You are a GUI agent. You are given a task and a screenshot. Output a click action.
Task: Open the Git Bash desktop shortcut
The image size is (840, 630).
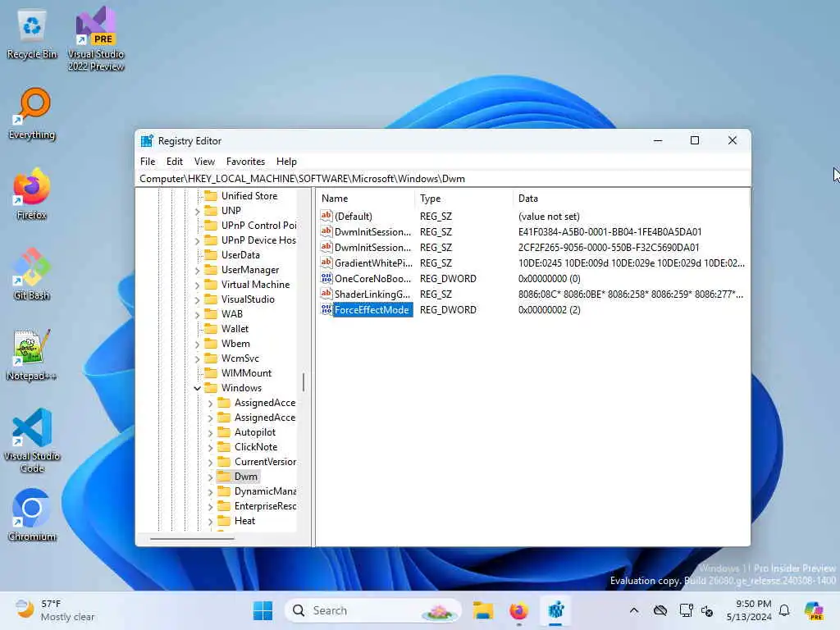point(32,274)
